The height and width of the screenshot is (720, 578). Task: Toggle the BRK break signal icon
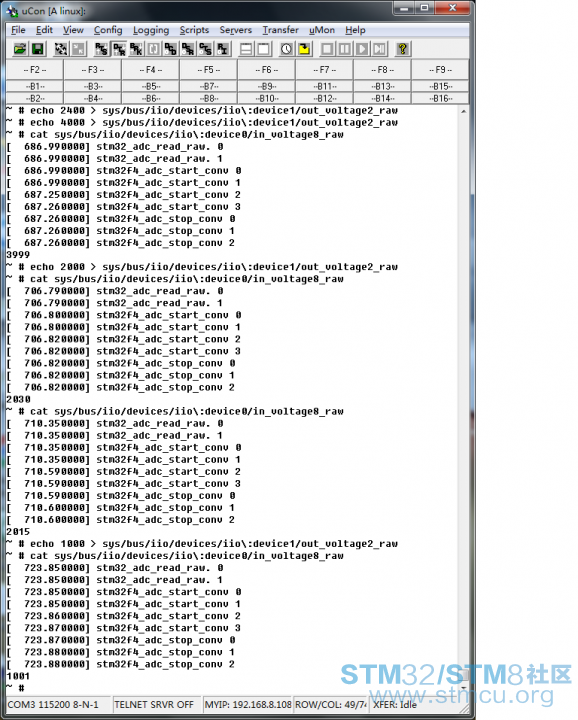click(136, 49)
